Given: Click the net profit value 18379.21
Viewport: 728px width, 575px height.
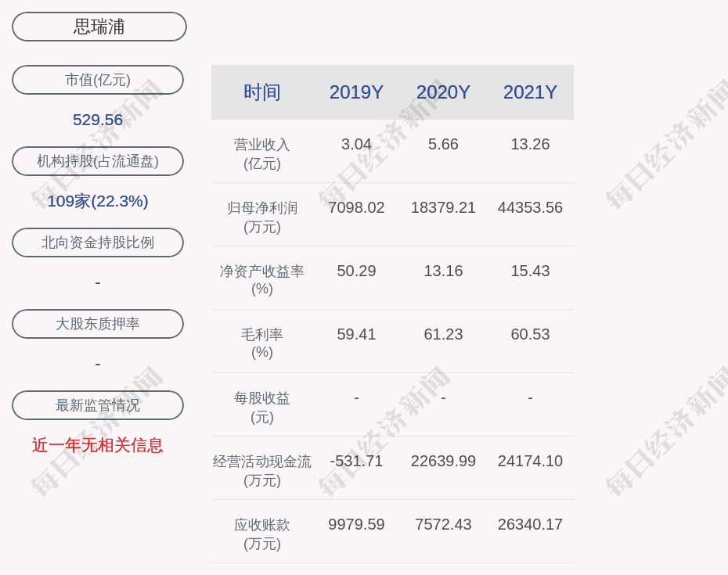Looking at the screenshot, I should coord(443,207).
